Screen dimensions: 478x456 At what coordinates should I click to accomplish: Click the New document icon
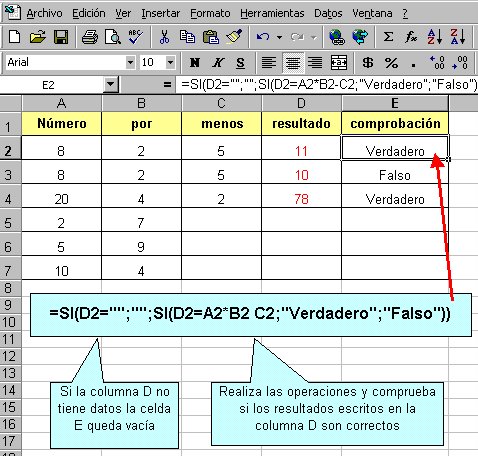pyautogui.click(x=14, y=37)
